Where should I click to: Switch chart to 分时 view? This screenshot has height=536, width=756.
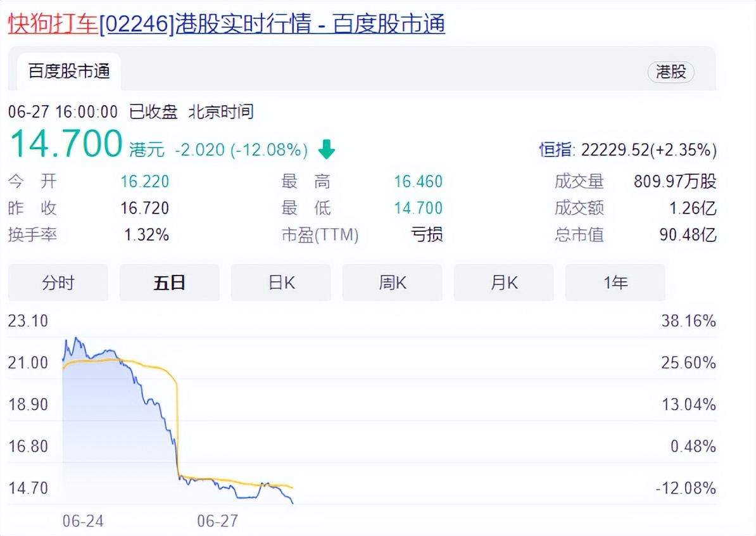point(58,282)
